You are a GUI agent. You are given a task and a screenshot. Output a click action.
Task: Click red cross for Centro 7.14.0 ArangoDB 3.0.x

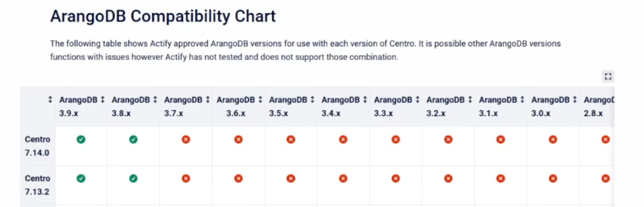pos(553,139)
